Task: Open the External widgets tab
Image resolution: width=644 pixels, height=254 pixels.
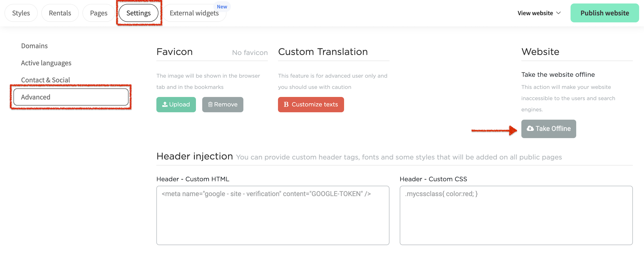Action: (x=194, y=13)
